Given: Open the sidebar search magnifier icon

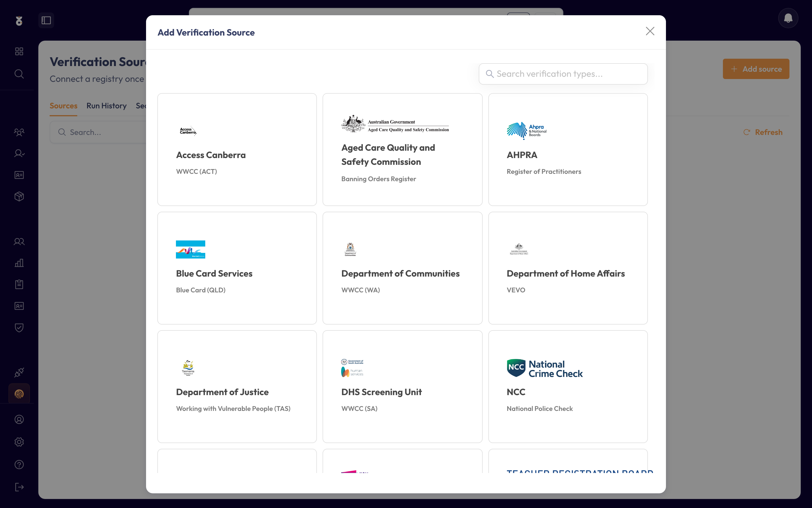Looking at the screenshot, I should click(19, 74).
